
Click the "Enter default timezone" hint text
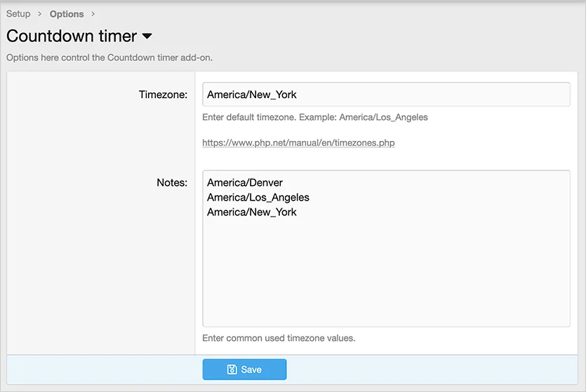(314, 117)
